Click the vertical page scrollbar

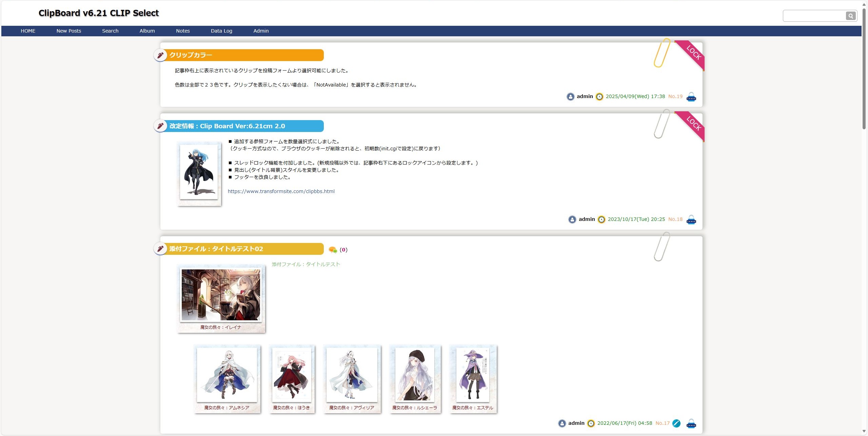(864, 68)
